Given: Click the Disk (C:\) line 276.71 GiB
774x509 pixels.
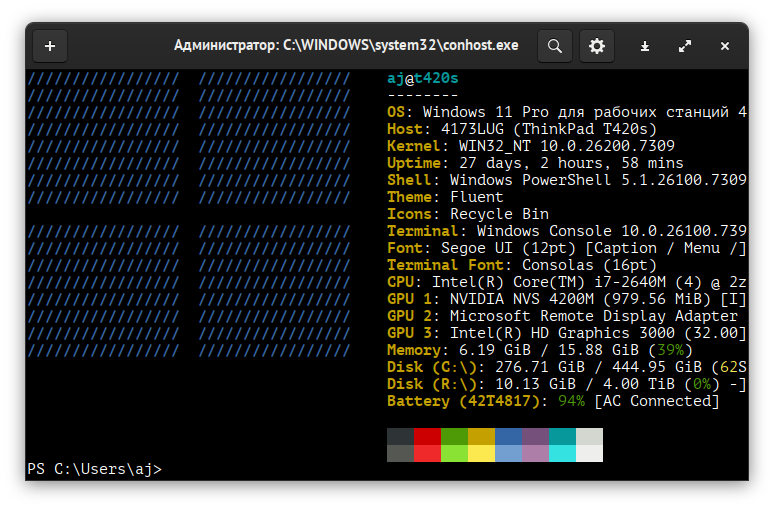Looking at the screenshot, I should point(567,367).
